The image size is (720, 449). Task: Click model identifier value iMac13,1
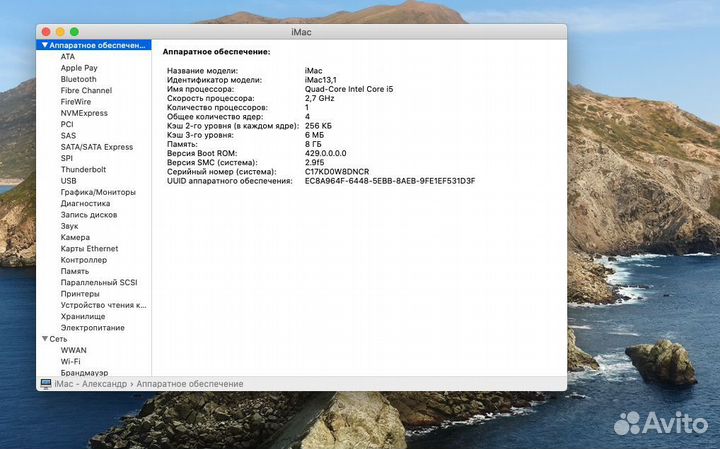(321, 80)
